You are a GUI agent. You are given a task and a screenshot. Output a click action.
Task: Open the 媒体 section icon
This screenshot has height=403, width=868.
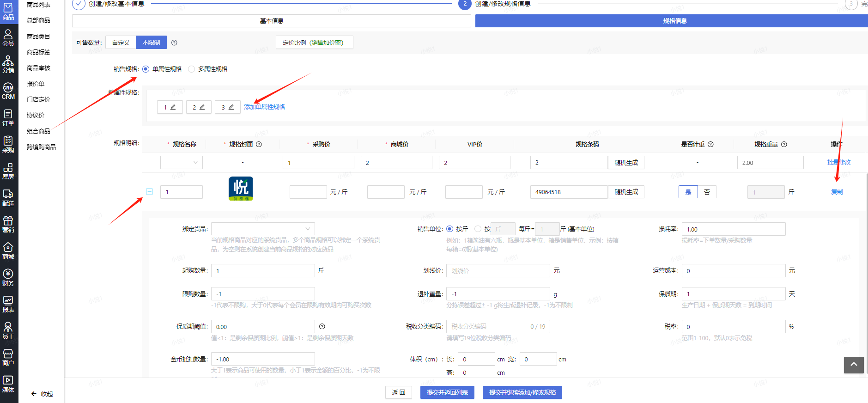8,385
